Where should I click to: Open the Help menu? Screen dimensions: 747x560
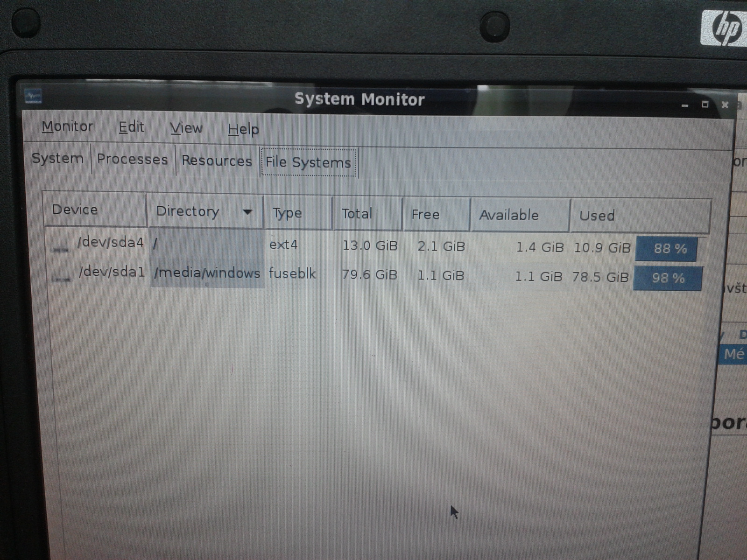point(243,129)
